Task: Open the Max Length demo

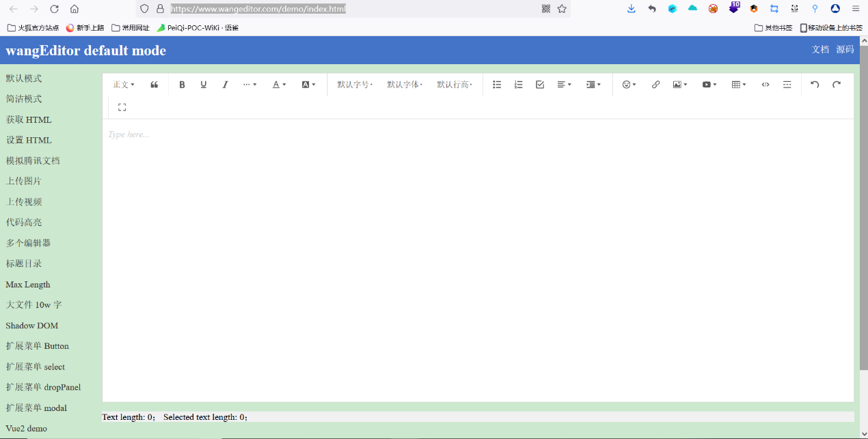Action: tap(28, 285)
